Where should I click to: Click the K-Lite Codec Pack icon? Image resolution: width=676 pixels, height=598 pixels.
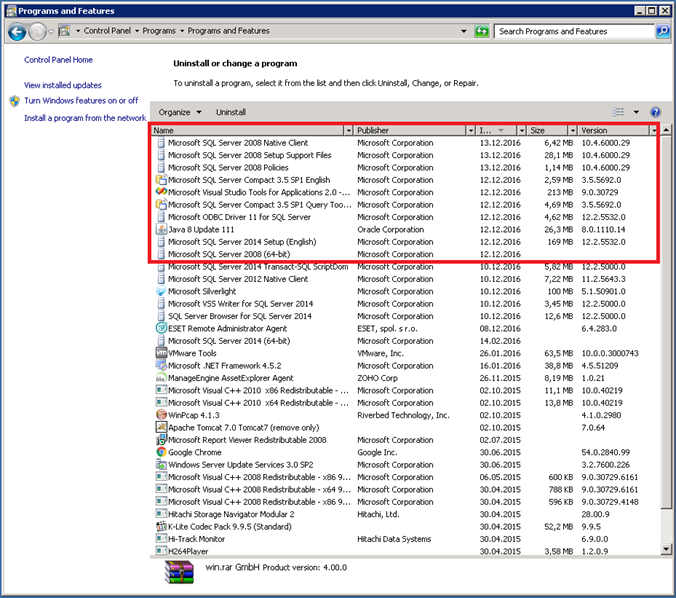[161, 527]
